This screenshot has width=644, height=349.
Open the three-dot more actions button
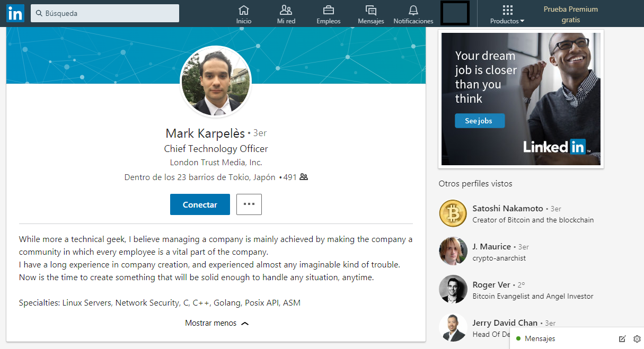point(249,204)
